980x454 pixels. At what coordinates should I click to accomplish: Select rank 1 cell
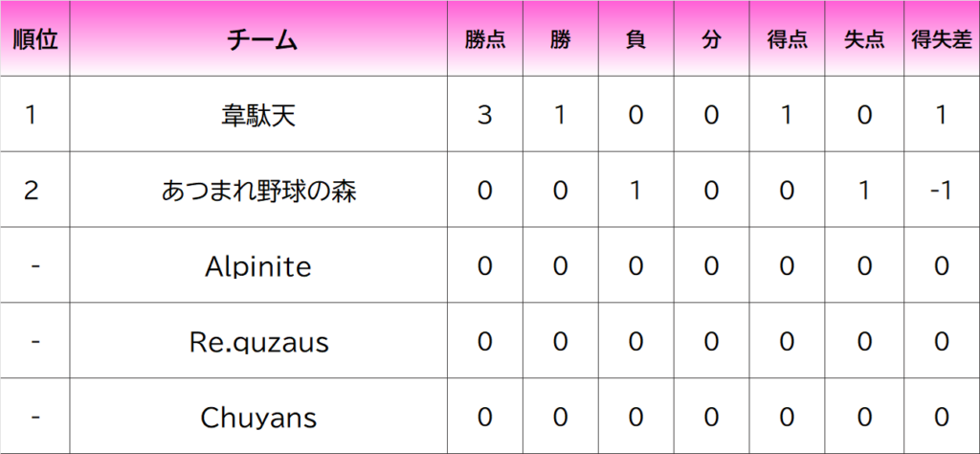click(33, 115)
